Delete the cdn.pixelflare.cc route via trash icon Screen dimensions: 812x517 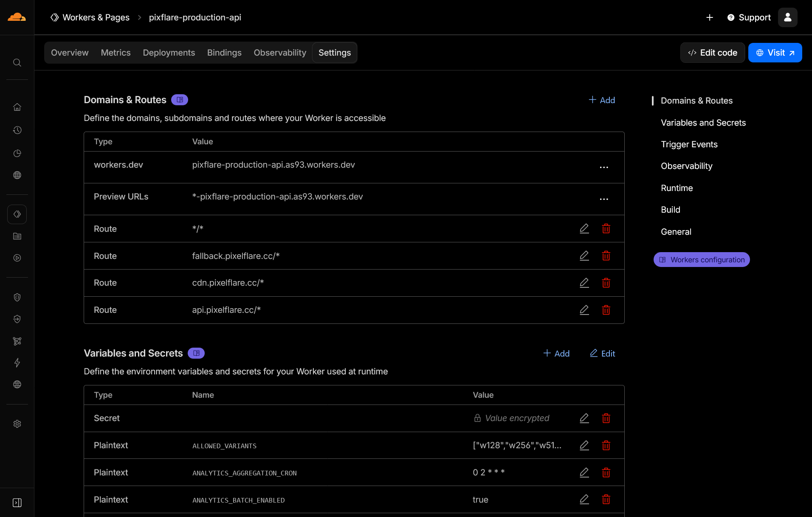pyautogui.click(x=606, y=283)
